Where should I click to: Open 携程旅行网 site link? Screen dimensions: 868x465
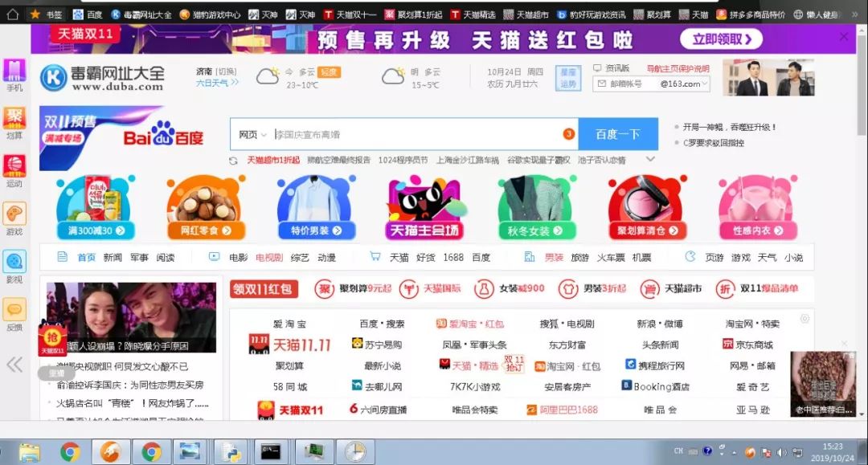pos(655,365)
